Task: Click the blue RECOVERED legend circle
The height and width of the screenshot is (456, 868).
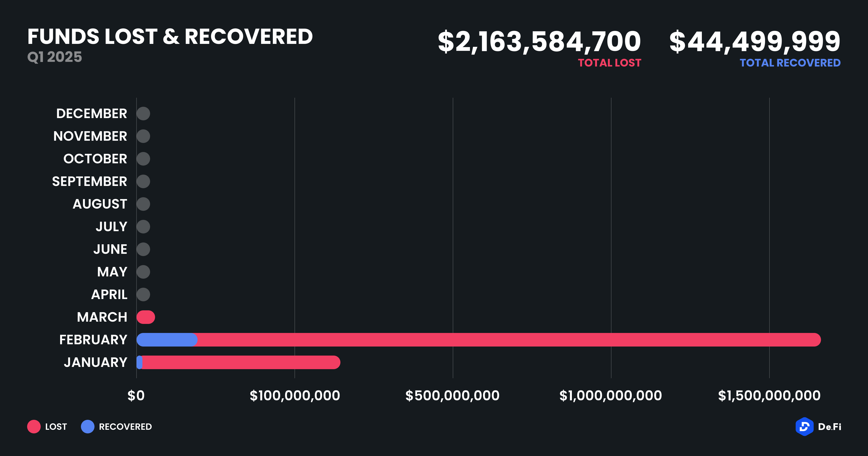Action: pyautogui.click(x=88, y=427)
